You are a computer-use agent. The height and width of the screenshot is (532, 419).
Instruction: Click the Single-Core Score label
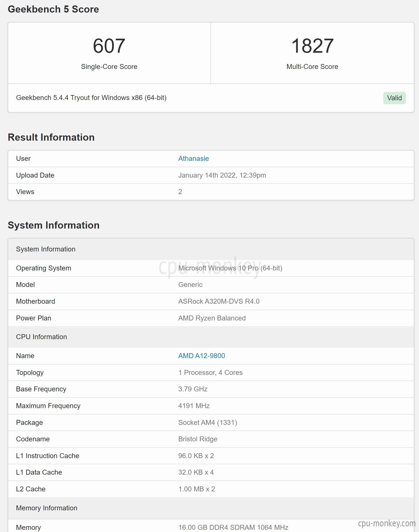click(109, 66)
